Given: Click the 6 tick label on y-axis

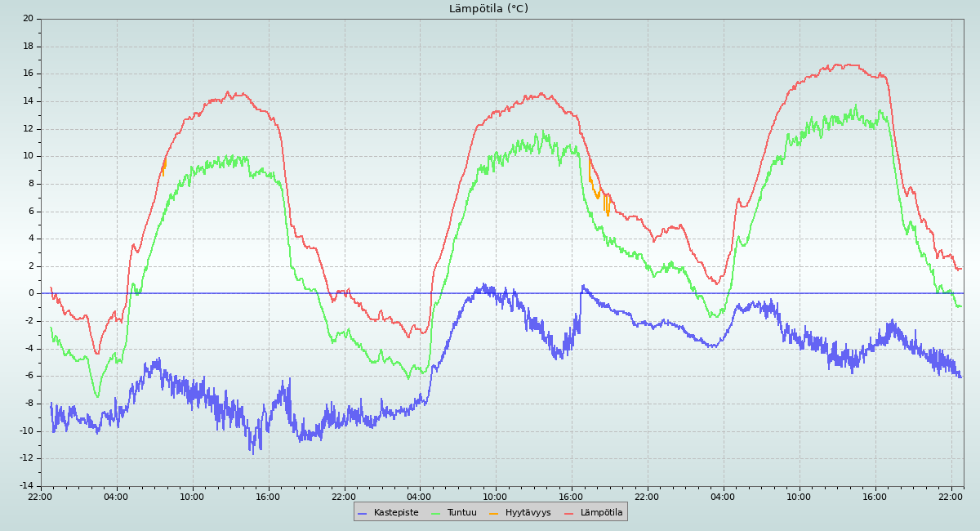Looking at the screenshot, I should tap(31, 211).
